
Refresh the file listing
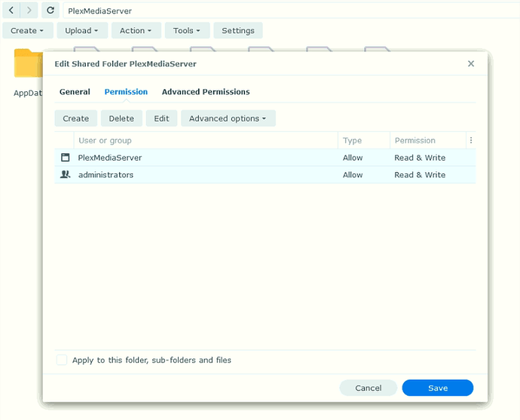[50, 11]
